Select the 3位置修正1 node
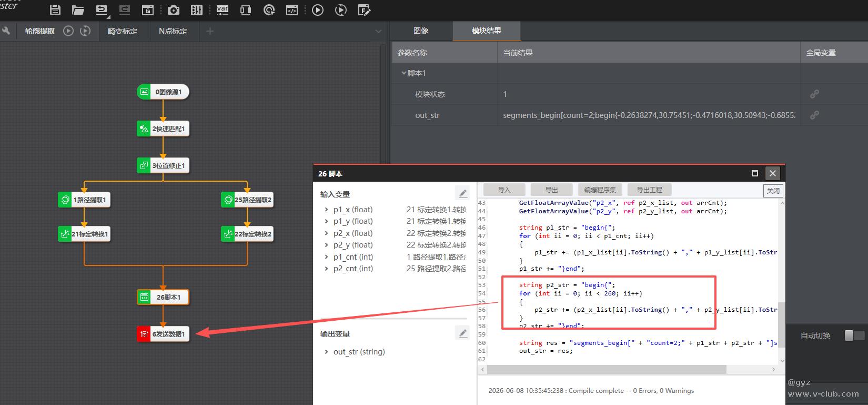The width and height of the screenshot is (868, 405). tap(163, 165)
